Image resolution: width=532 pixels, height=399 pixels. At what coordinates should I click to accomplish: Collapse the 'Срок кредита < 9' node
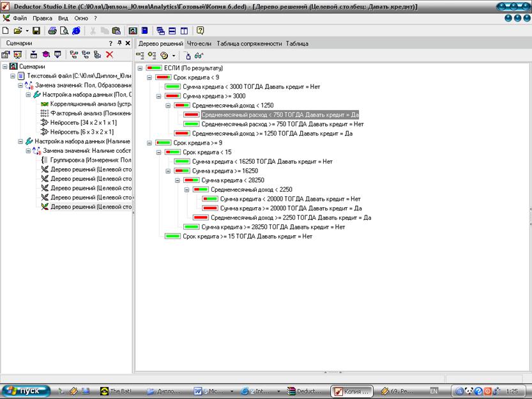pos(149,77)
